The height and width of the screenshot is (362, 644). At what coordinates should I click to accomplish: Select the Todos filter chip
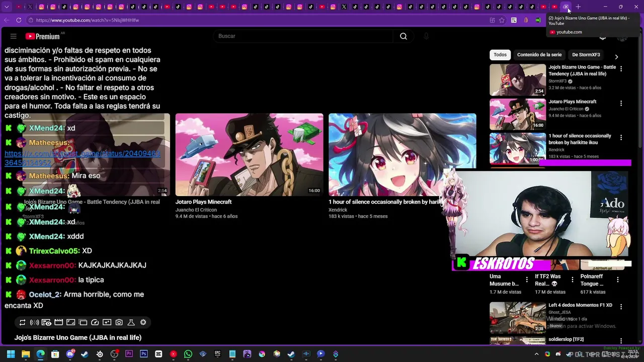500,55
